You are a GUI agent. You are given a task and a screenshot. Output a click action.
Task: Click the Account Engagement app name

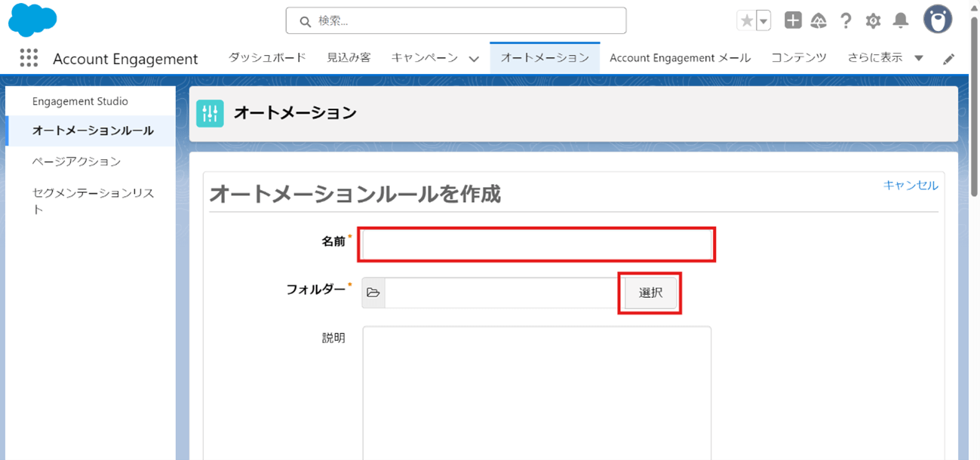coord(125,59)
